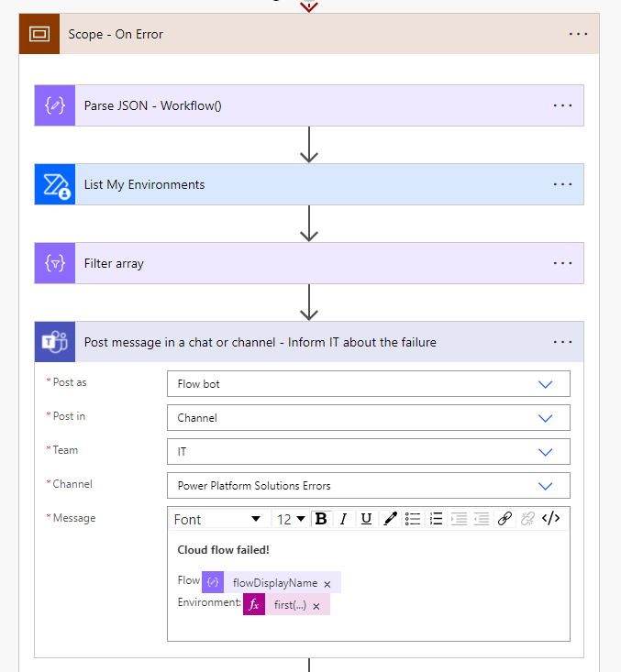621x672 pixels.
Task: Click the List My Environments connector icon
Action: pyautogui.click(x=55, y=184)
